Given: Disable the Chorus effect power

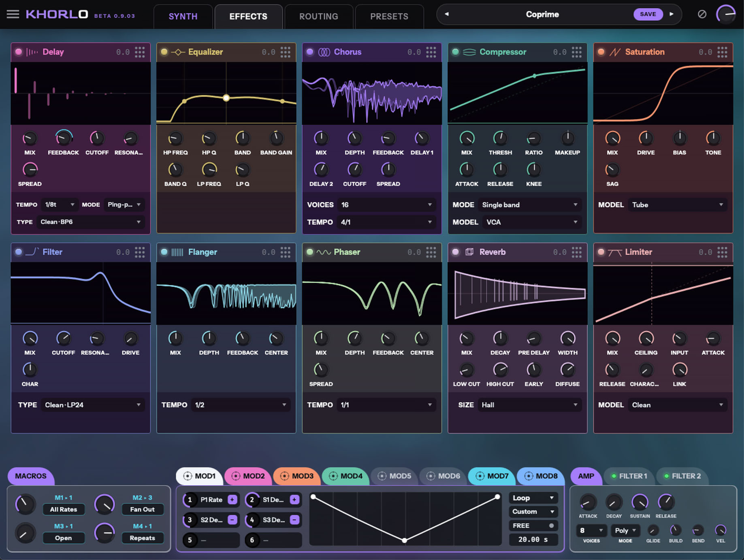Looking at the screenshot, I should click(310, 52).
